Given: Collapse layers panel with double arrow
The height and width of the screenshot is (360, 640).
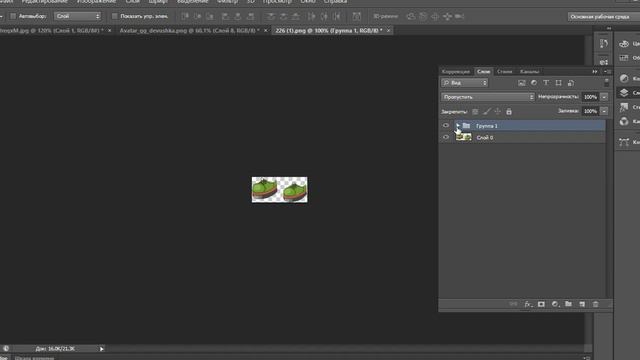Looking at the screenshot, I should click(595, 71).
